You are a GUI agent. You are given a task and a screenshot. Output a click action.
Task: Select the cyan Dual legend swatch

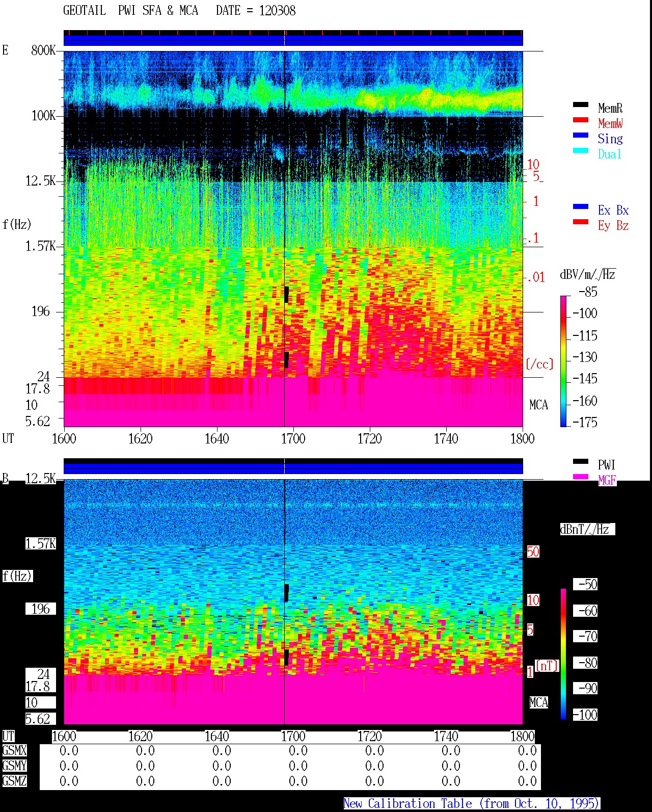[580, 151]
